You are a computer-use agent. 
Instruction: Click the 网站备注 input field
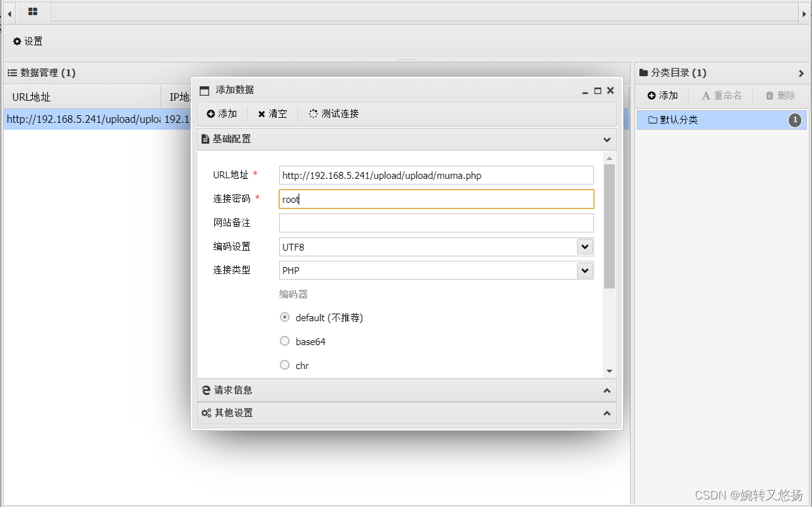coord(436,223)
